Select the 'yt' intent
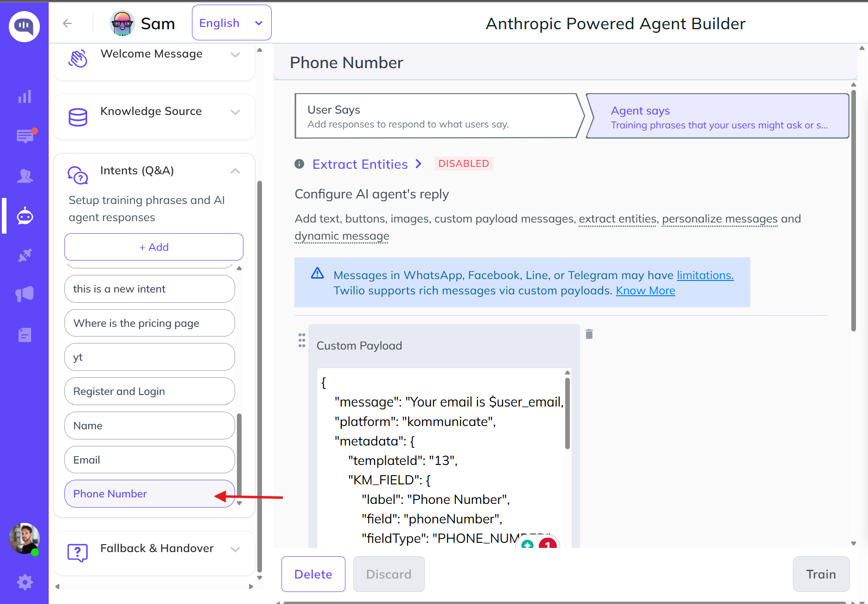The width and height of the screenshot is (868, 604). (x=150, y=357)
